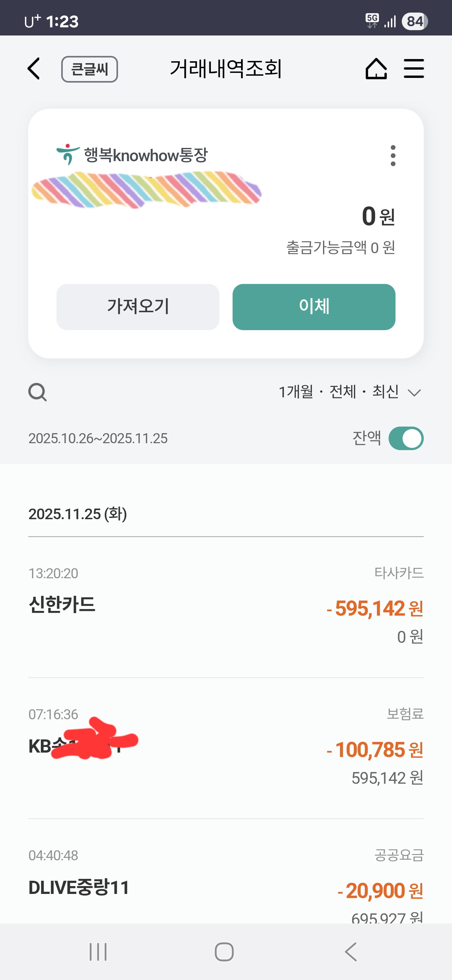
Task: Open the hamburger menu
Action: [414, 69]
